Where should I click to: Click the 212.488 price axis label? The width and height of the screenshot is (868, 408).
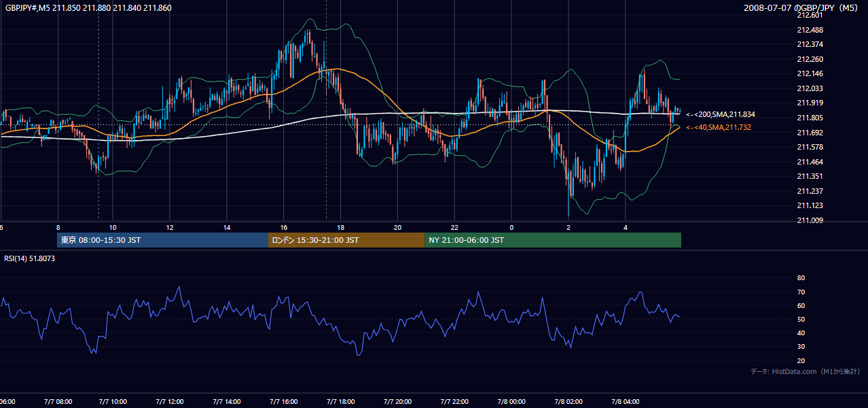810,30
